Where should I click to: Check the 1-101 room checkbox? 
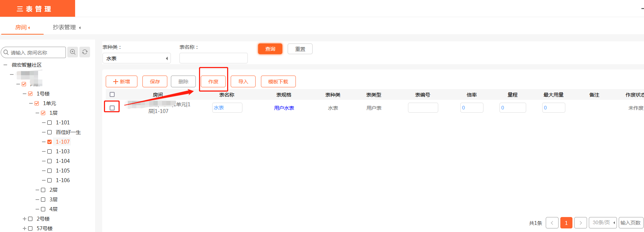[x=49, y=123]
